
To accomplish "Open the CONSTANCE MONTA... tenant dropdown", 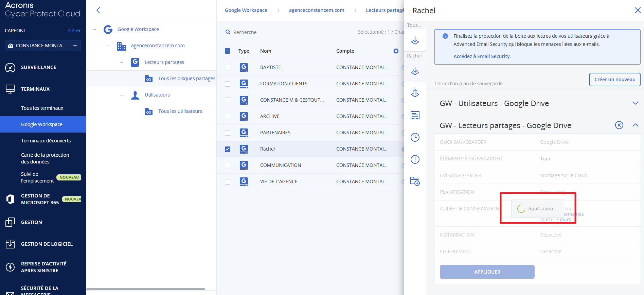I will 43,46.
